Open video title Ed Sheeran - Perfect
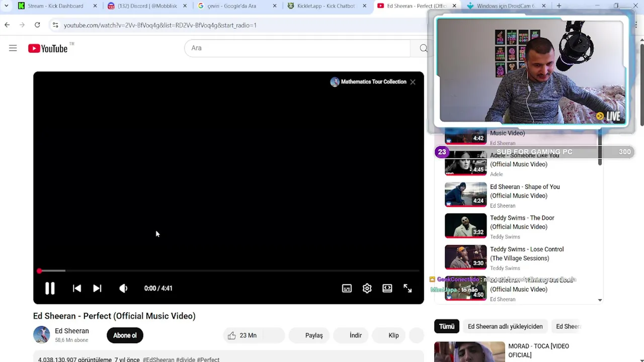Image resolution: width=644 pixels, height=362 pixels. click(114, 316)
